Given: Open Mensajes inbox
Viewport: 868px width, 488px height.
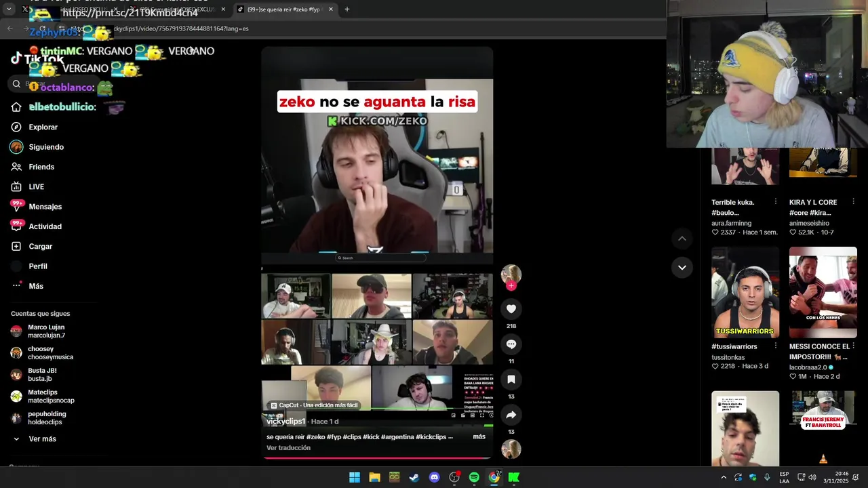Looking at the screenshot, I should 45,207.
